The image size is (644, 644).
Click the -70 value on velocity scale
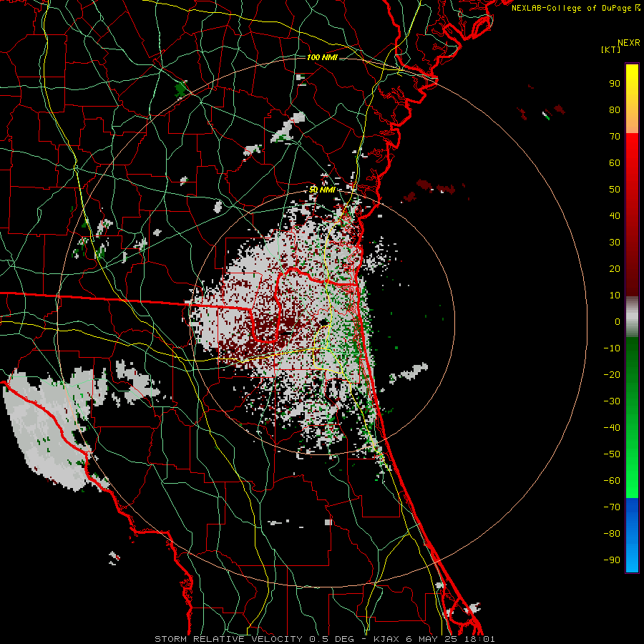pos(612,507)
